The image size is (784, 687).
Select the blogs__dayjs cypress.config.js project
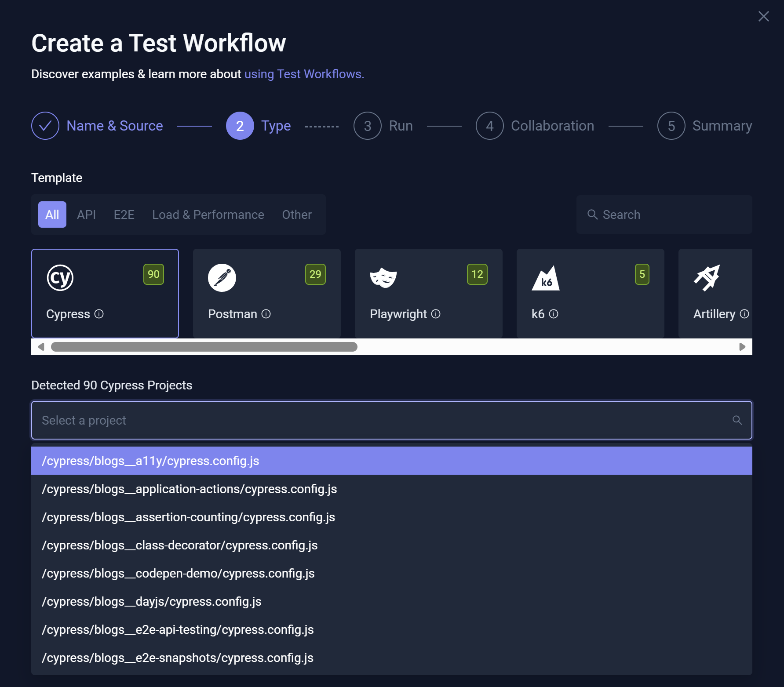(x=151, y=601)
